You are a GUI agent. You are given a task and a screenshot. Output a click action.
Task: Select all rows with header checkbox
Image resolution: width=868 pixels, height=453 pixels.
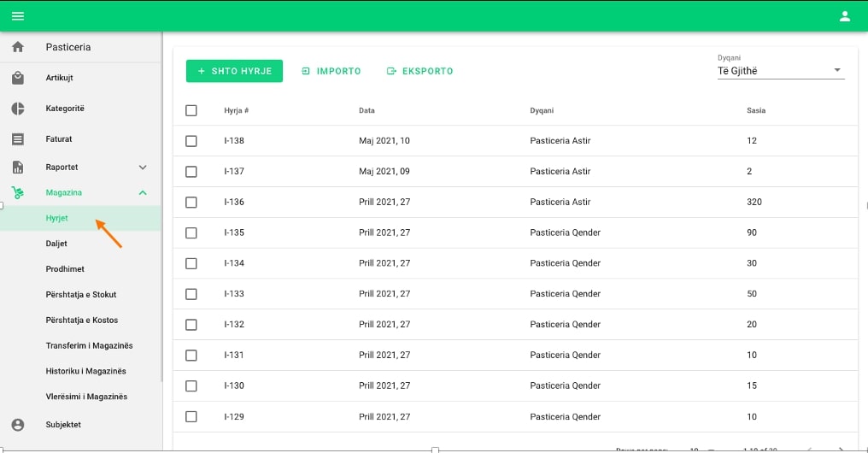191,110
